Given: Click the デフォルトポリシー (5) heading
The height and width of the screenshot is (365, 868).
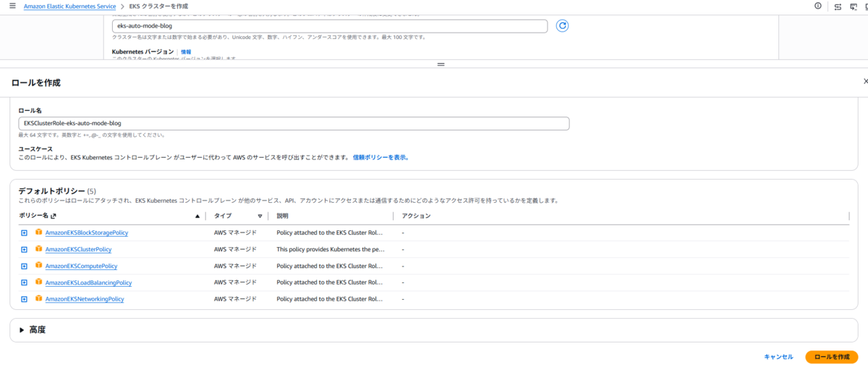Looking at the screenshot, I should coord(57,190).
